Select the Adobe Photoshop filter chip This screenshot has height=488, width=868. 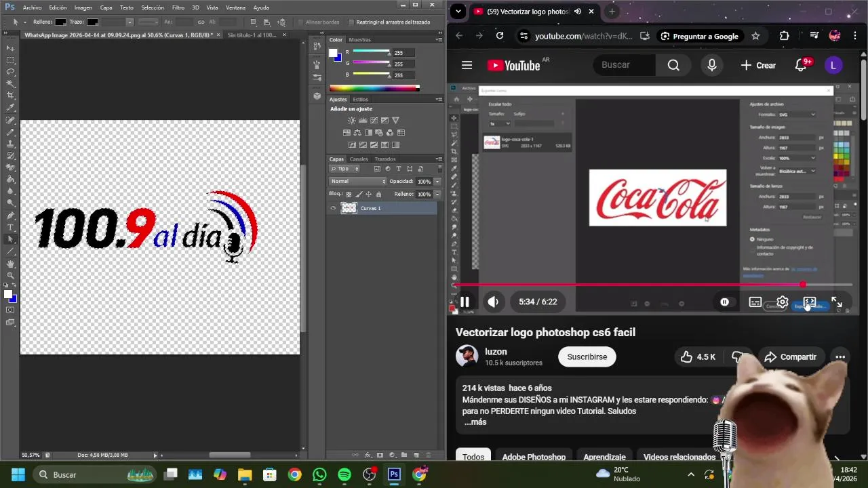point(534,457)
